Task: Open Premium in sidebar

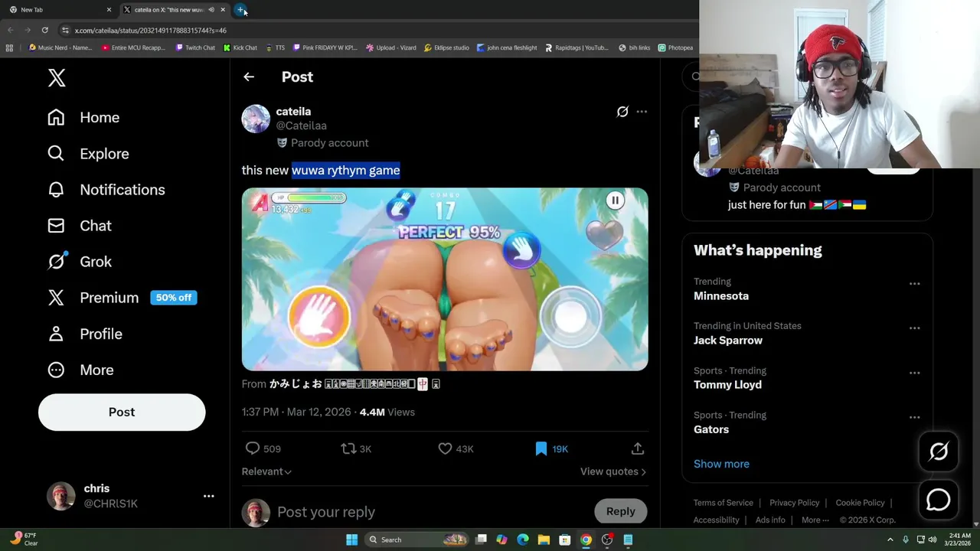Action: point(122,298)
